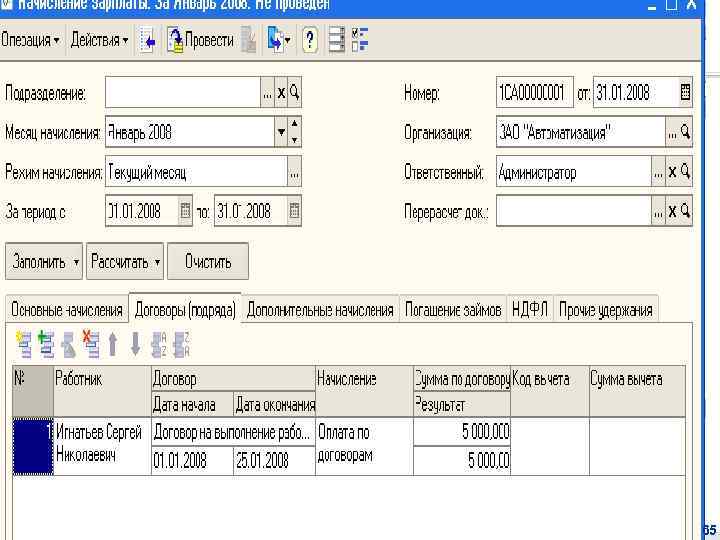Click the Сумма по договору 5 000,00 cell
This screenshot has width=720, height=540.
(x=462, y=432)
